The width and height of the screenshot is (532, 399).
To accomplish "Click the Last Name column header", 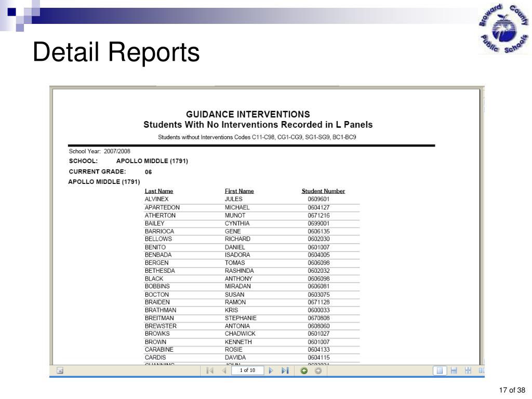I will [159, 191].
